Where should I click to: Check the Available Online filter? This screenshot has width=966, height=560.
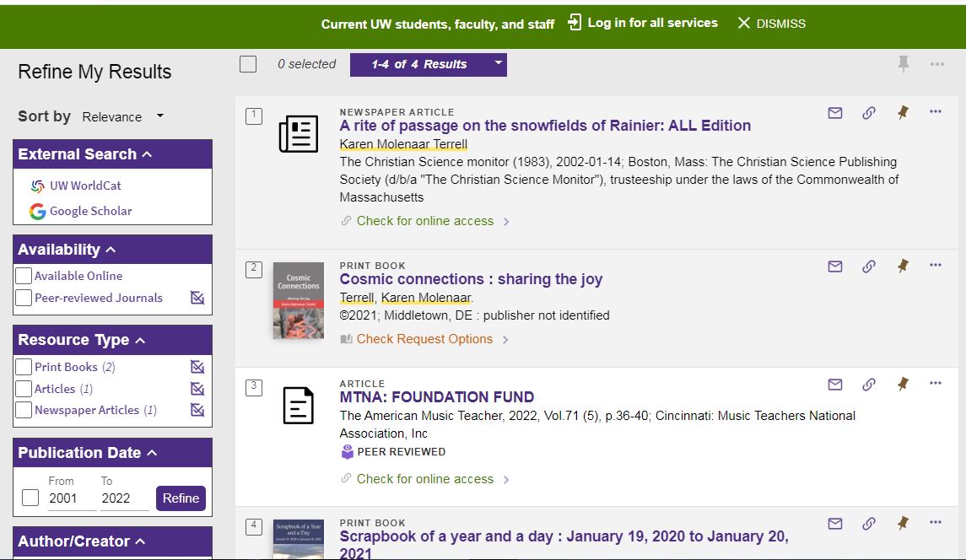coord(24,276)
